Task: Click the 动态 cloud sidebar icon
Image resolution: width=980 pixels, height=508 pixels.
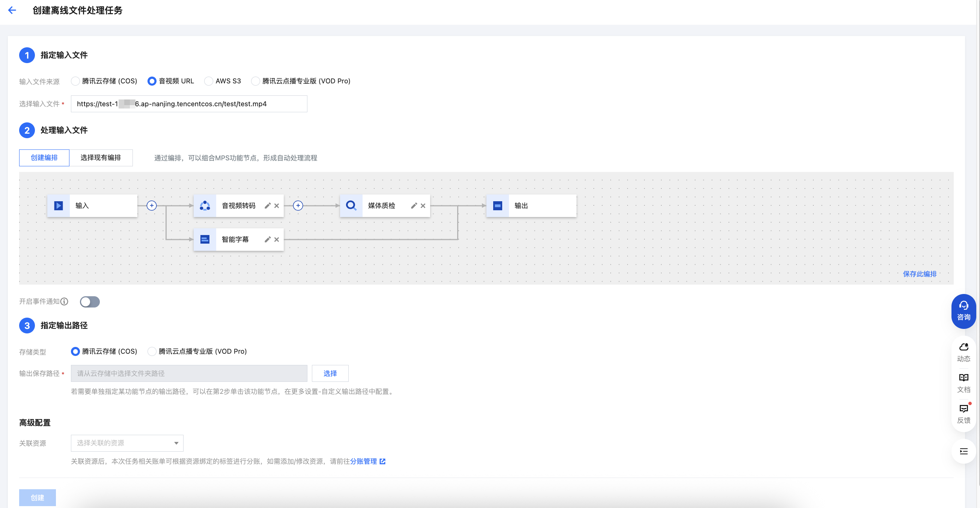Action: (x=963, y=351)
